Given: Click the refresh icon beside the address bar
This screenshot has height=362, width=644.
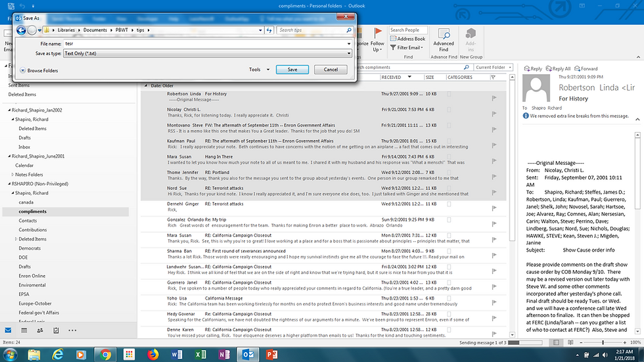Looking at the screenshot, I should [x=269, y=30].
